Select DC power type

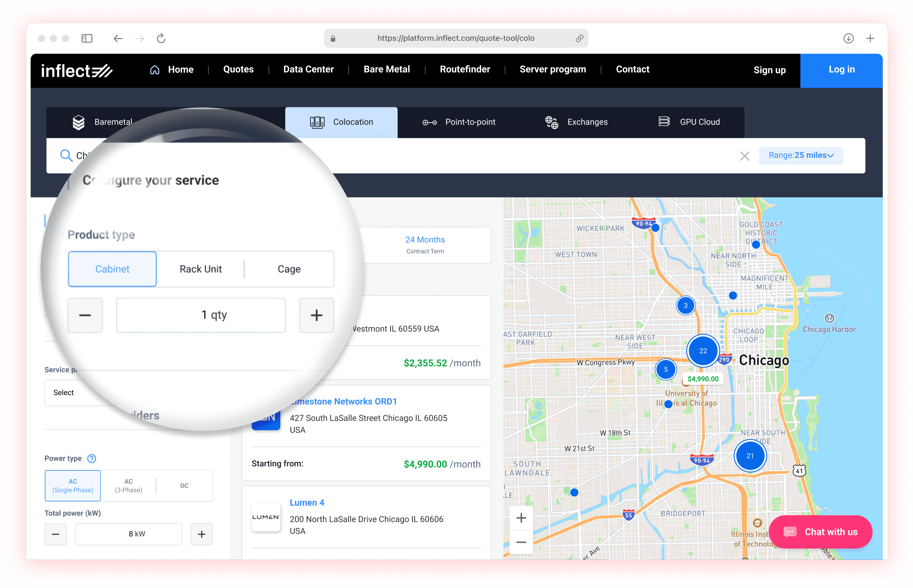click(x=184, y=485)
